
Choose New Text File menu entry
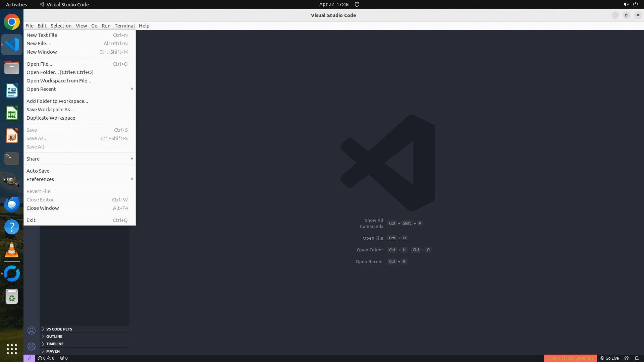coord(42,35)
